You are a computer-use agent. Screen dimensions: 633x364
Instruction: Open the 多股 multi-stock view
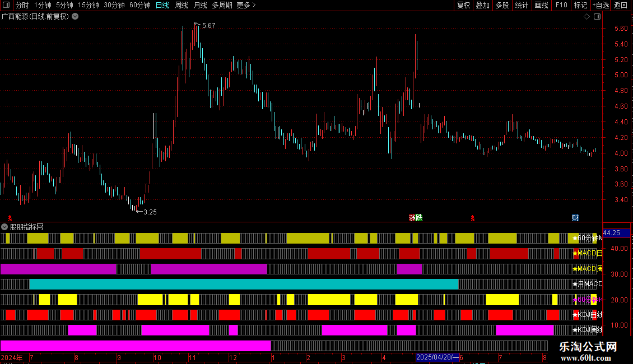[x=502, y=5]
